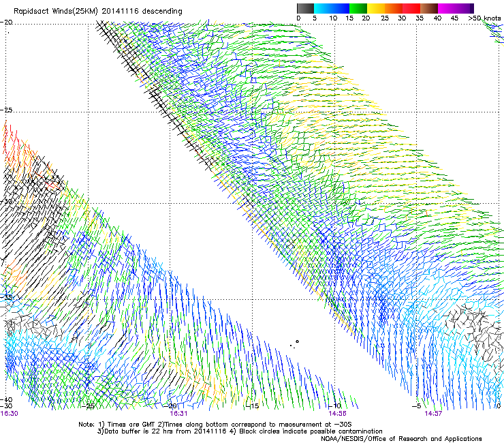Click the magenta-purple 40-50 knots legend band
This screenshot has width=504, height=443.
[456, 8]
